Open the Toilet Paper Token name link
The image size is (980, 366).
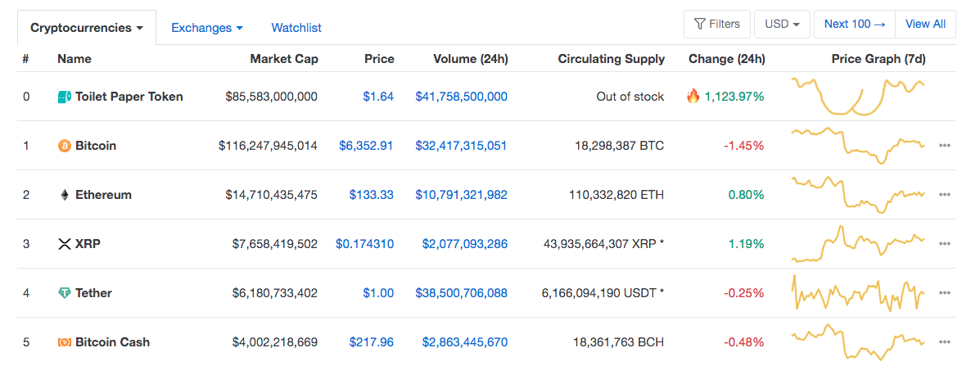[x=129, y=97]
